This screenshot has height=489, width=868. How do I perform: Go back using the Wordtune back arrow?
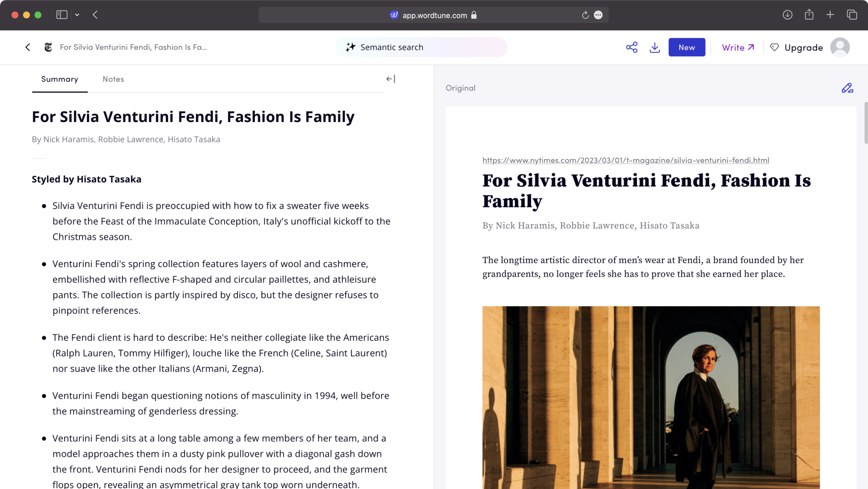(x=28, y=47)
